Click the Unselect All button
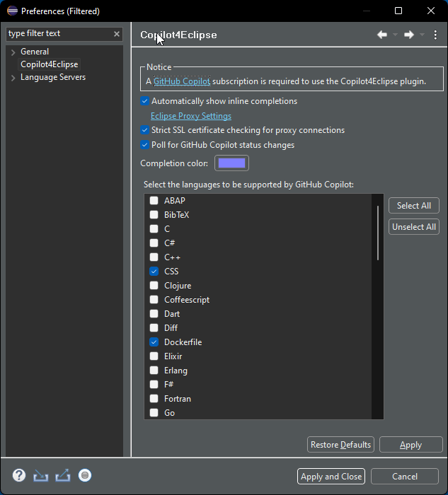448x495 pixels. pos(413,227)
